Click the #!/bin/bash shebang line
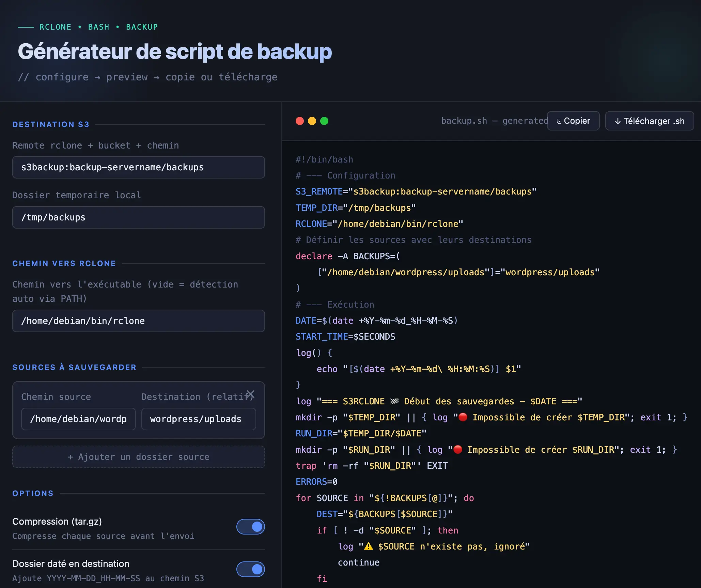 tap(324, 159)
